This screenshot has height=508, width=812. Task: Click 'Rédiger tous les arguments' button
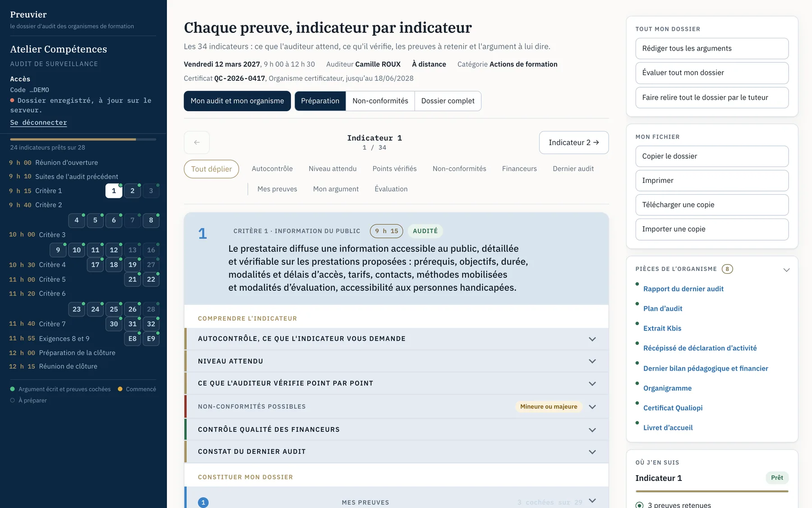(712, 48)
